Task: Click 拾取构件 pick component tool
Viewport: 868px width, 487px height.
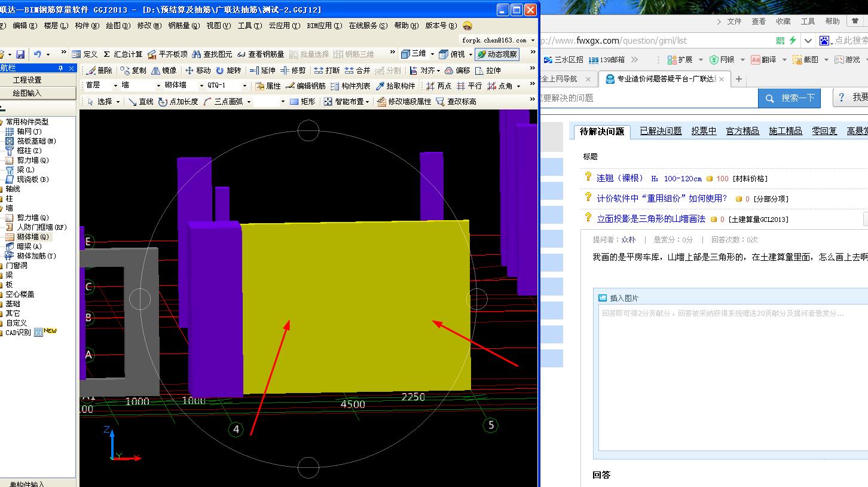Action: [395, 86]
